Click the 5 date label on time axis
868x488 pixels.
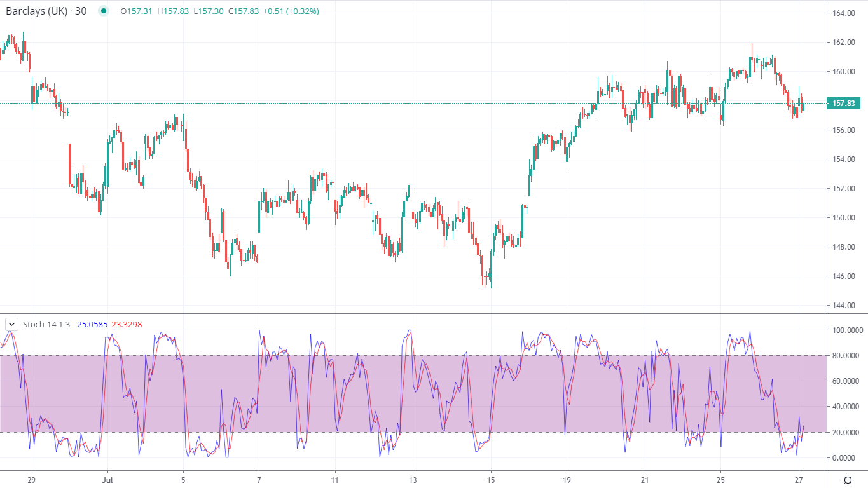point(183,480)
